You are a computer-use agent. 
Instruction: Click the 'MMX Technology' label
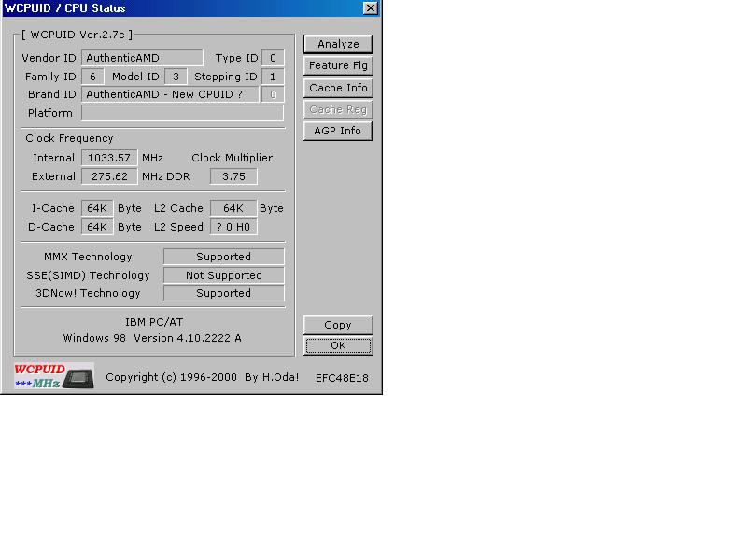coord(88,257)
